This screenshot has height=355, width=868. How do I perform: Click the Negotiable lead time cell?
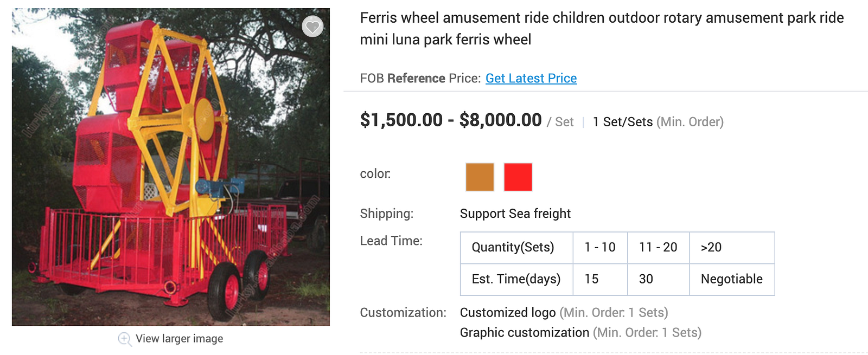tap(731, 279)
